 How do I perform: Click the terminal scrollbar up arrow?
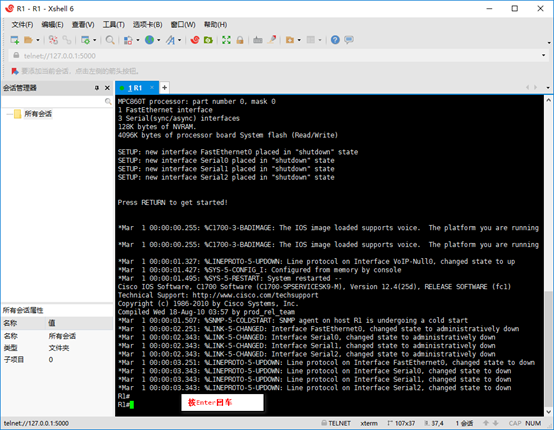point(548,100)
